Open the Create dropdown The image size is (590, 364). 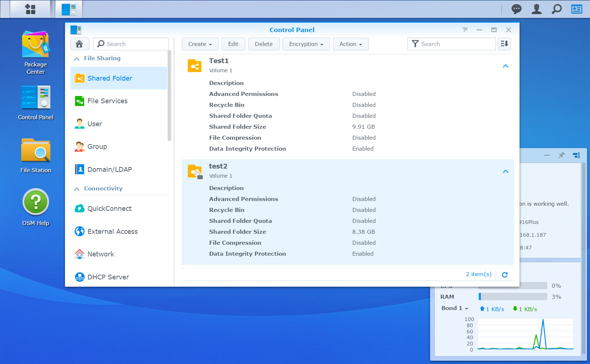200,44
